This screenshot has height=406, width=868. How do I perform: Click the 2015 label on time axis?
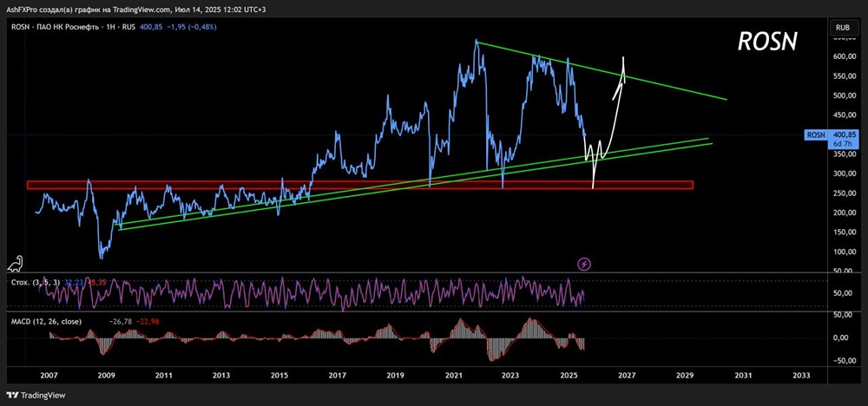pyautogui.click(x=279, y=376)
